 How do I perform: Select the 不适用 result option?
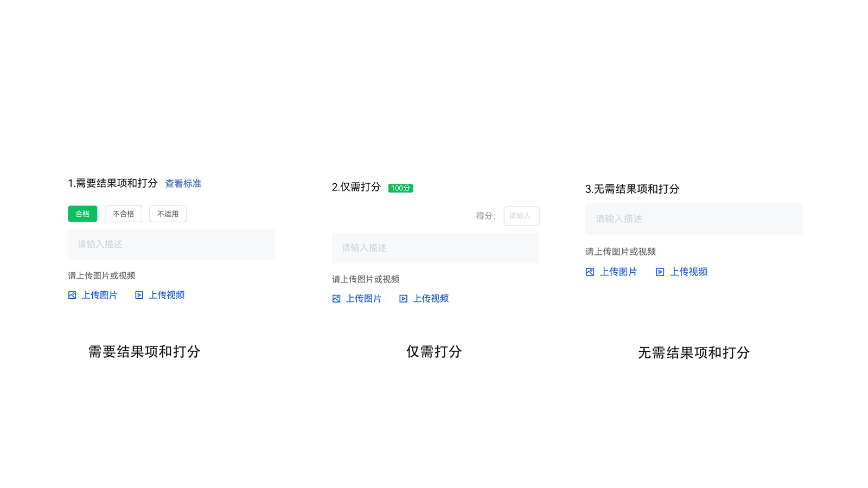[168, 214]
